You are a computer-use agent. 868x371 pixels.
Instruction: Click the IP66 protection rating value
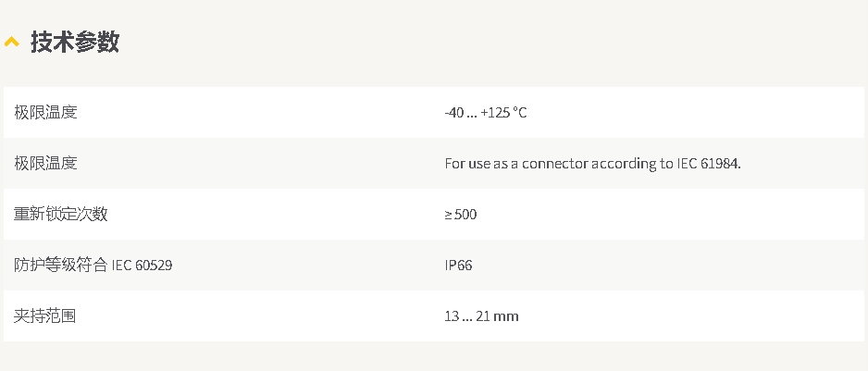pyautogui.click(x=458, y=266)
